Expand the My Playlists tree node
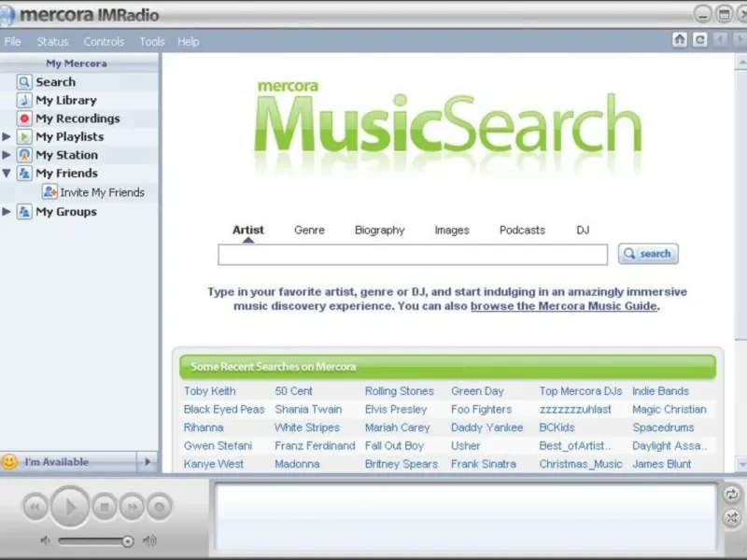This screenshot has width=747, height=560. click(7, 136)
